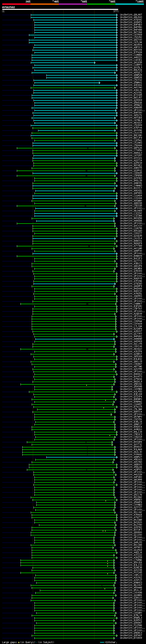146x644 pixels.
Task: Select the UniRef100_A4S7A0 label
Action: pyautogui.click(x=131, y=88)
